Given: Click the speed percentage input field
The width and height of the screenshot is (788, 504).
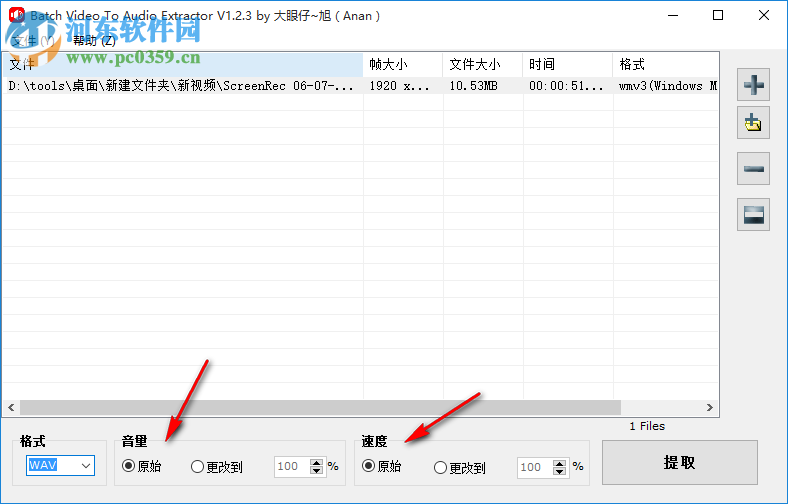Looking at the screenshot, I should pos(536,467).
